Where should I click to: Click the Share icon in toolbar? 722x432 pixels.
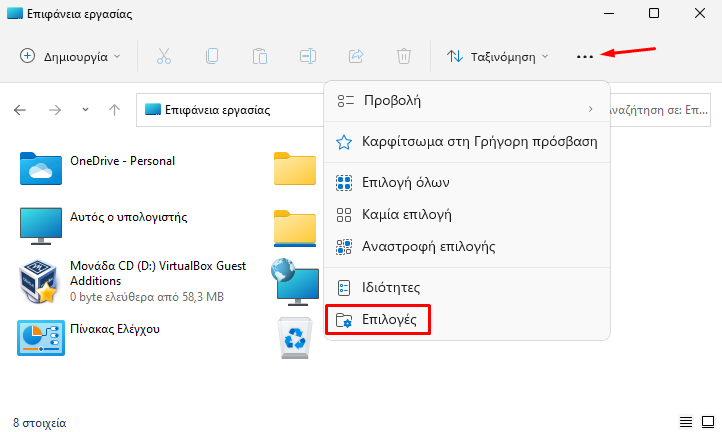(x=356, y=56)
